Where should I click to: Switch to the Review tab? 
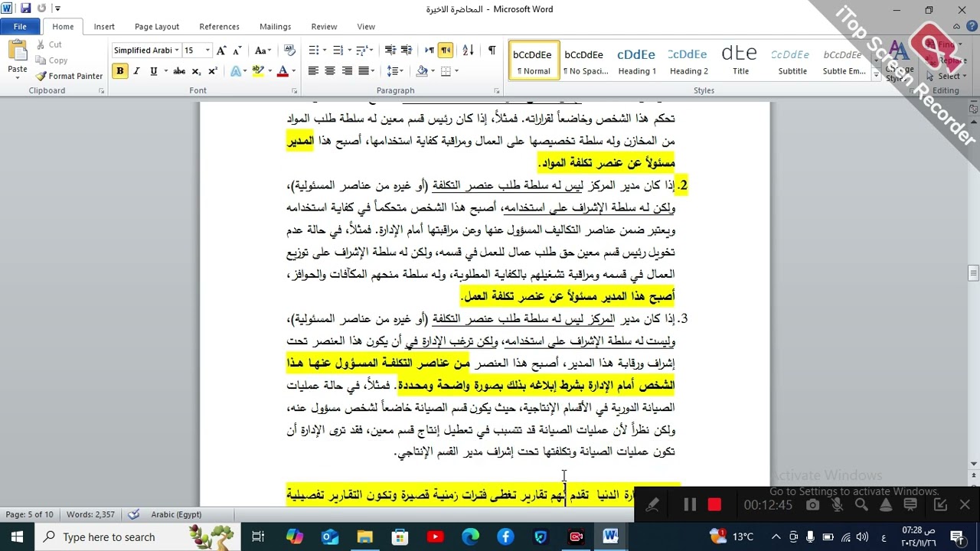point(324,26)
